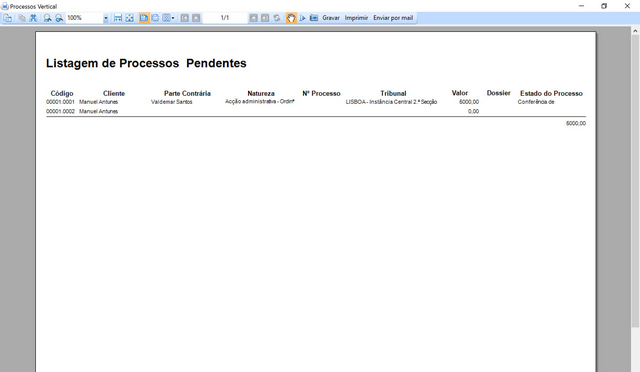640x372 pixels.
Task: Click the Processos Vertical window app icon
Action: 5,6
